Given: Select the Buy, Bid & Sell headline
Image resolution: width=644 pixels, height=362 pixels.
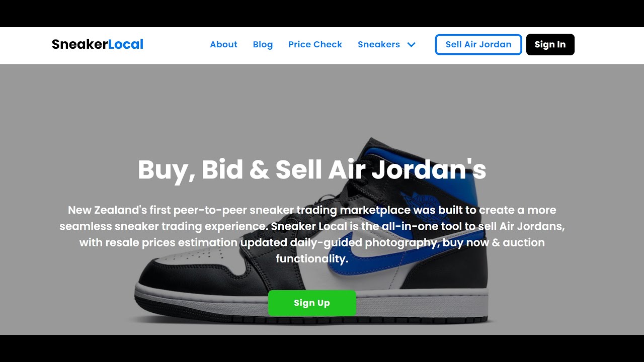Looking at the screenshot, I should tap(312, 169).
